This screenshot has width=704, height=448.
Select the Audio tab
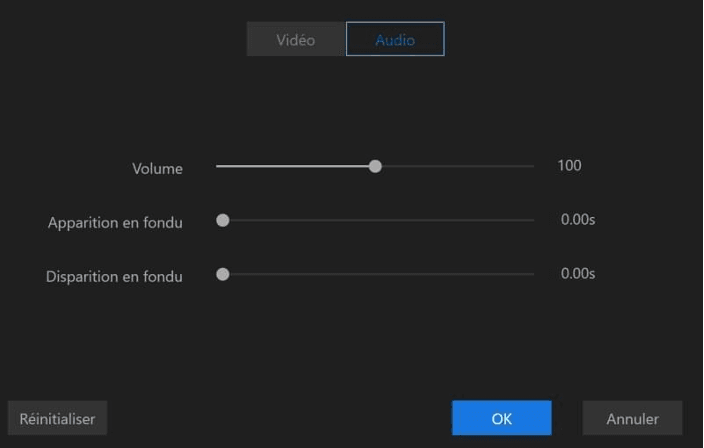(x=395, y=40)
